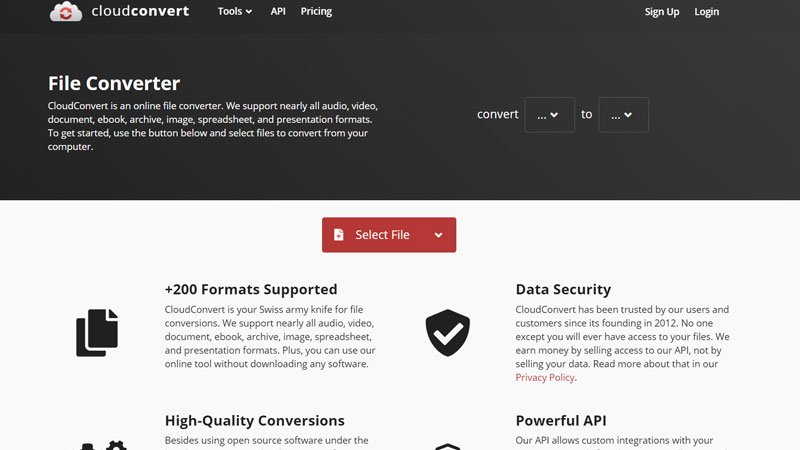Go to the API page

coord(278,11)
